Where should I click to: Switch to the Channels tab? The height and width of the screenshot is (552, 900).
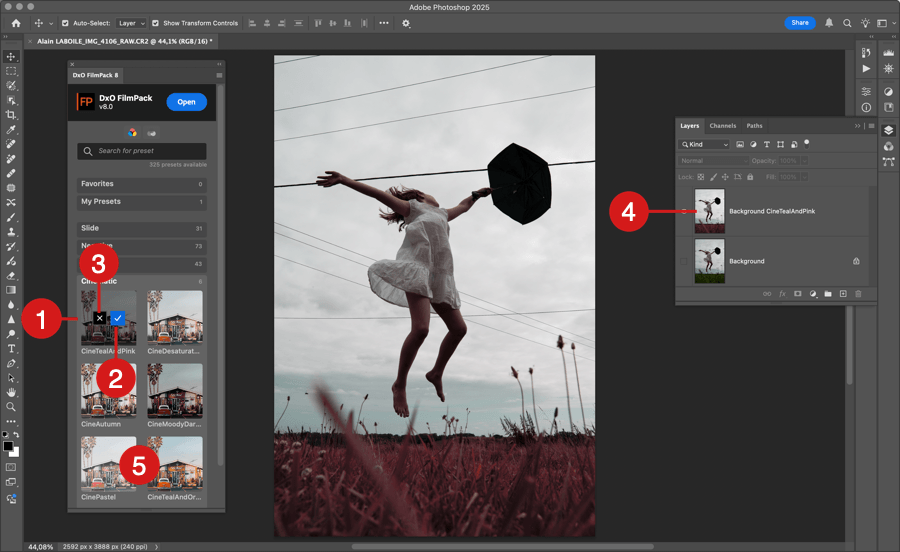tap(722, 126)
